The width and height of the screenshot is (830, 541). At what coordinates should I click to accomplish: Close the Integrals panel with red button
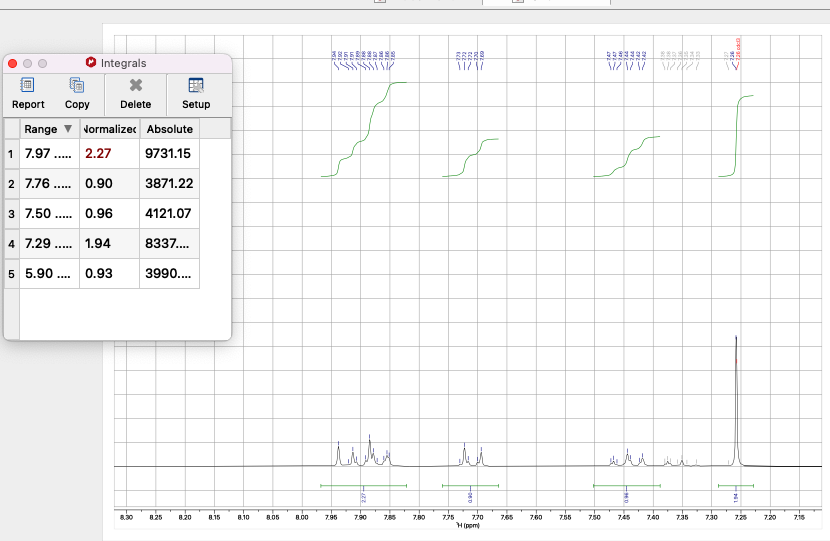coord(13,64)
